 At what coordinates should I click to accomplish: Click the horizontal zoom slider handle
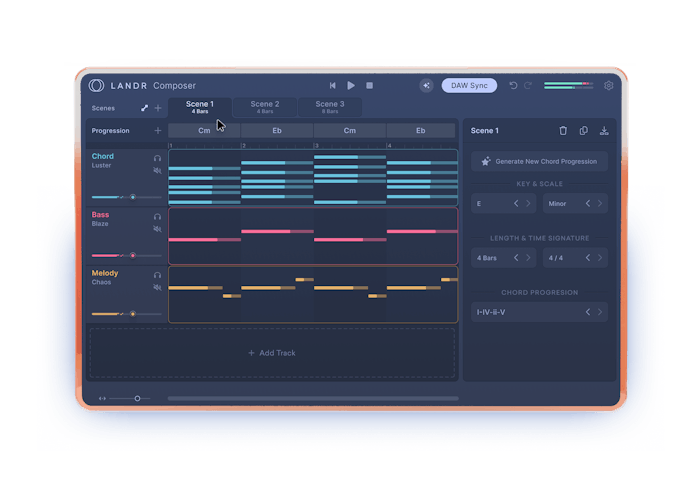click(x=138, y=399)
